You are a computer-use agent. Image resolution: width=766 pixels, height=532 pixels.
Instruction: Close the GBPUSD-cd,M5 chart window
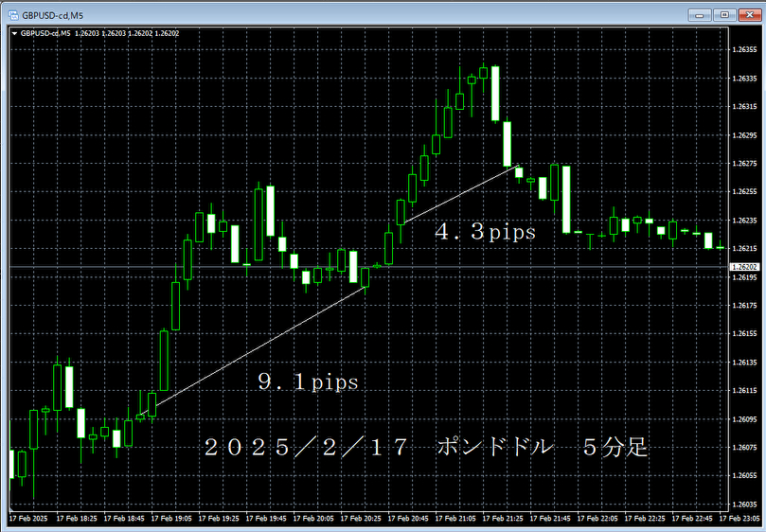pyautogui.click(x=749, y=15)
